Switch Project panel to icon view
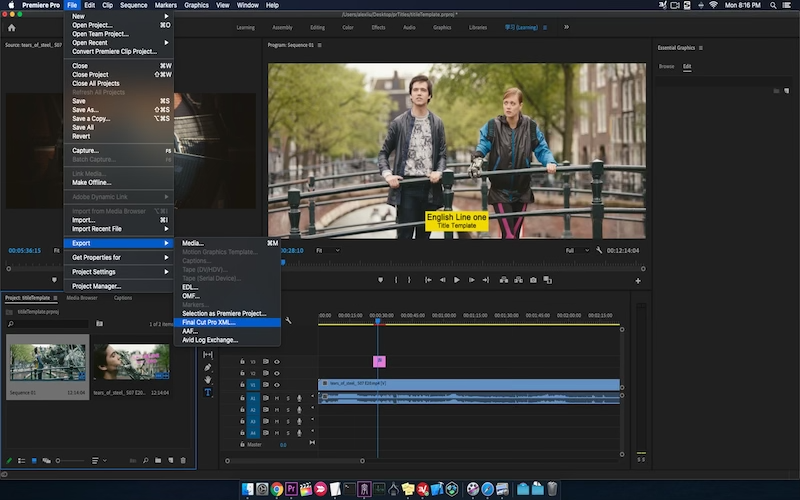Viewport: 800px width, 500px height. (34, 461)
